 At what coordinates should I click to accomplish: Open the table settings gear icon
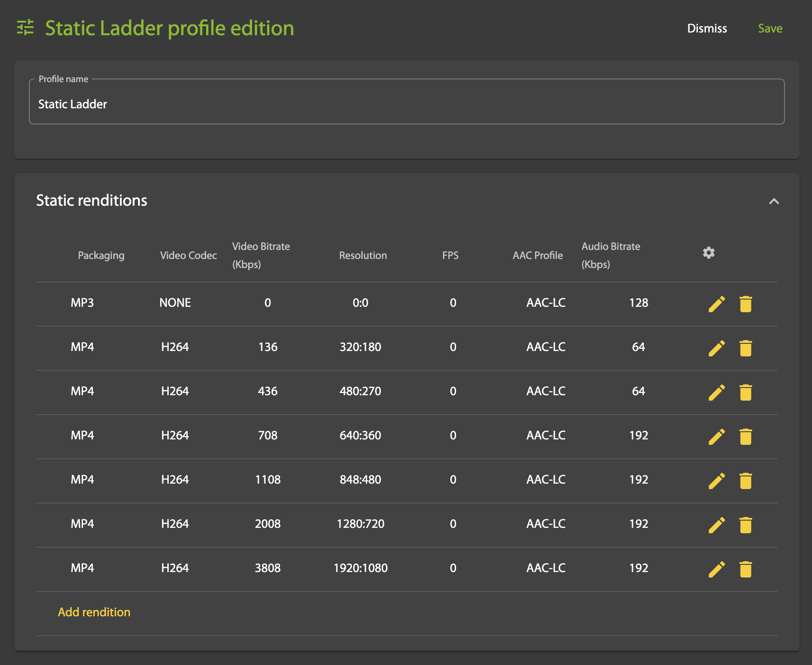(708, 253)
